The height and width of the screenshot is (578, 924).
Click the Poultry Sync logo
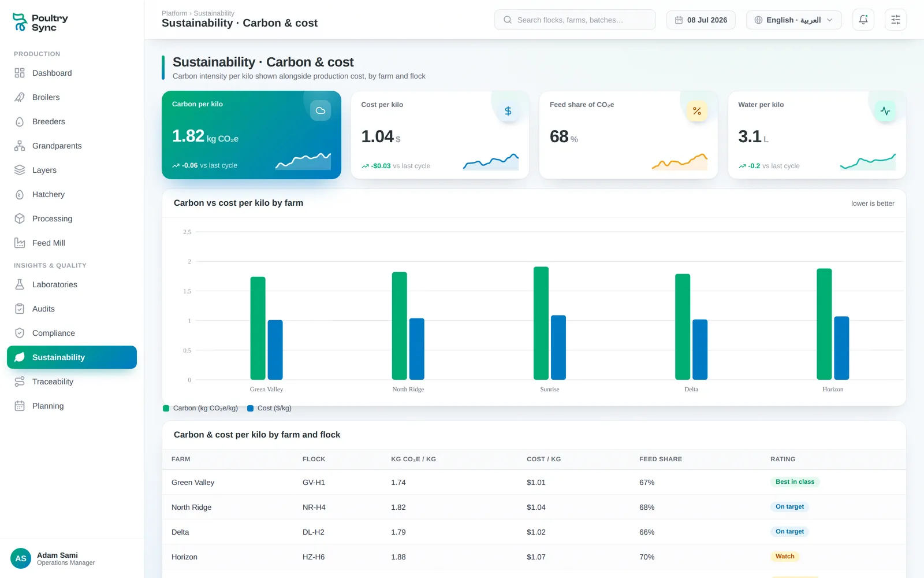pyautogui.click(x=40, y=23)
